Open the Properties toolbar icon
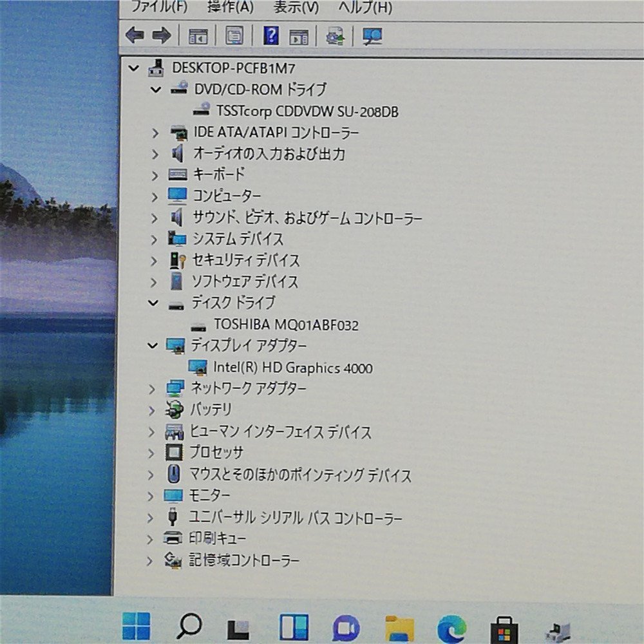 click(234, 35)
